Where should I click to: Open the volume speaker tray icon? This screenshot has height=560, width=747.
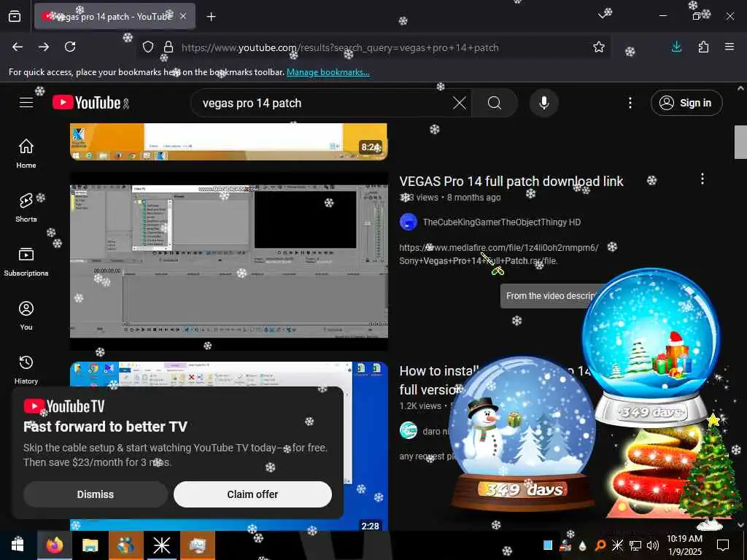pyautogui.click(x=653, y=545)
